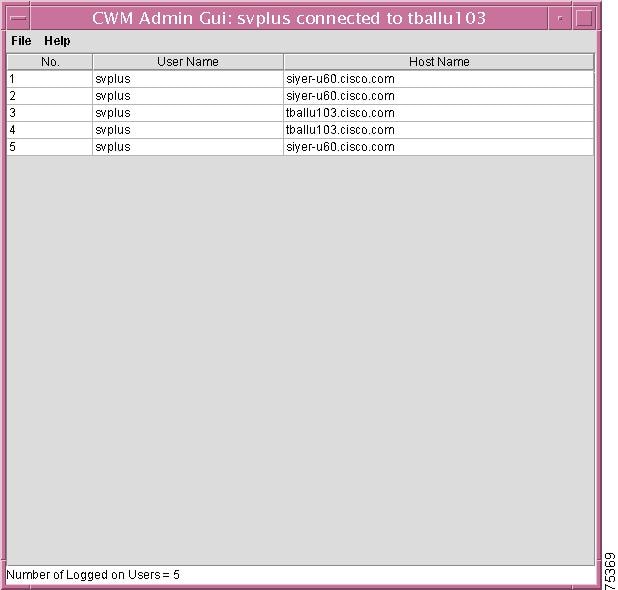Select svplus user name in row 1
This screenshot has width=618, height=590.
coord(188,79)
